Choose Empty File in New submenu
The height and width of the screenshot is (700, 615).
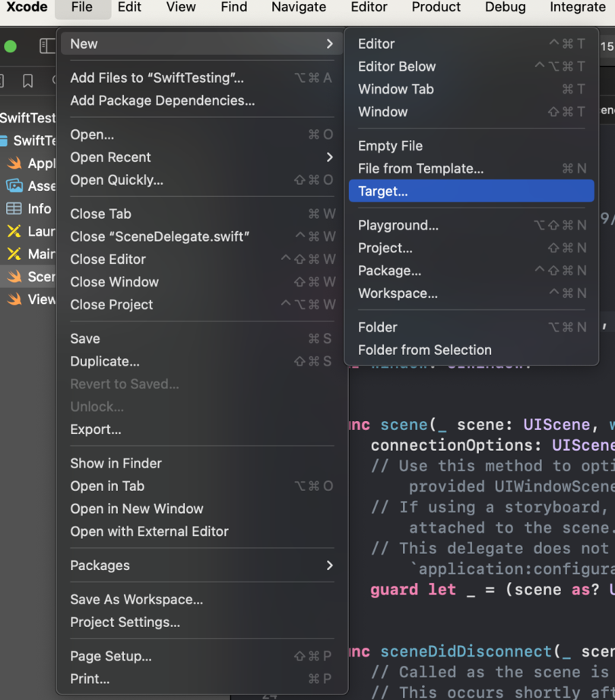coord(471,146)
